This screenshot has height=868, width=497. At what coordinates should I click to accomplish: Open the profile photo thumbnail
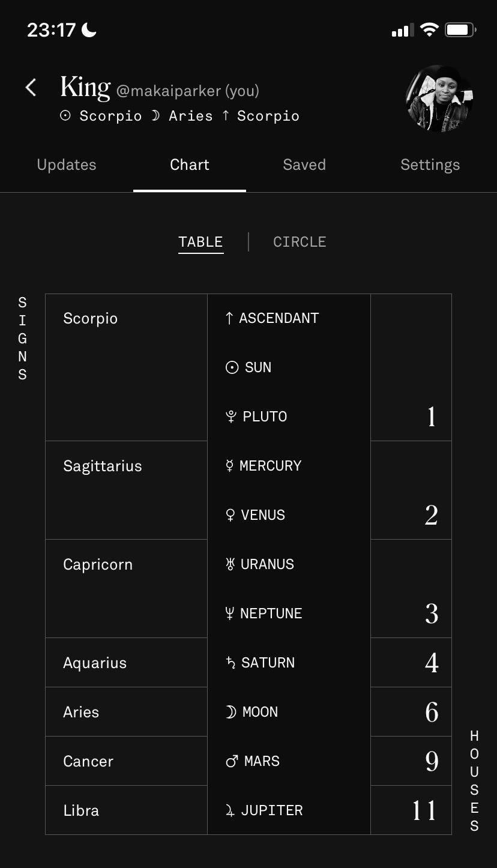439,98
